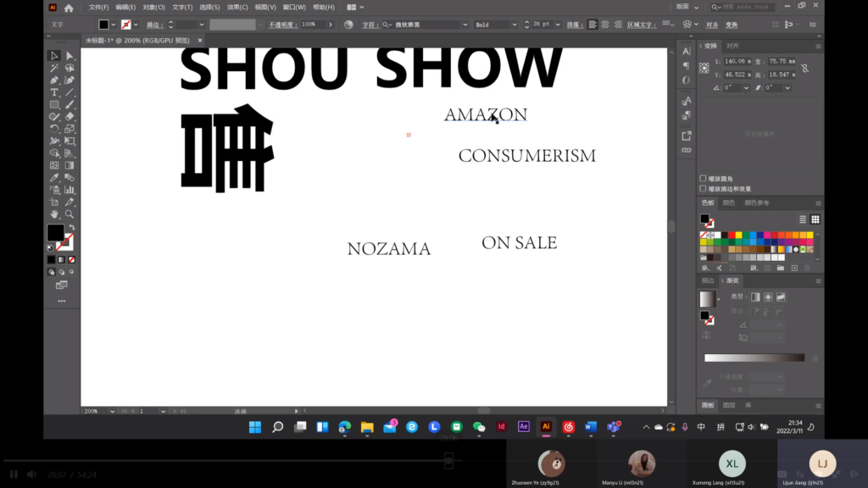Screen dimensions: 868x488
Task: Enable the 缩放描边和效果 checkbox
Action: click(703, 189)
